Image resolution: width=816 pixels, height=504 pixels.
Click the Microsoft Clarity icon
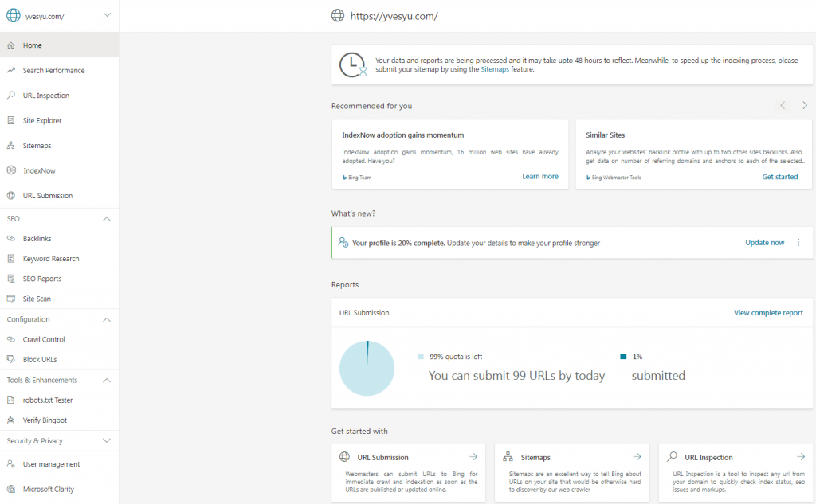click(11, 489)
